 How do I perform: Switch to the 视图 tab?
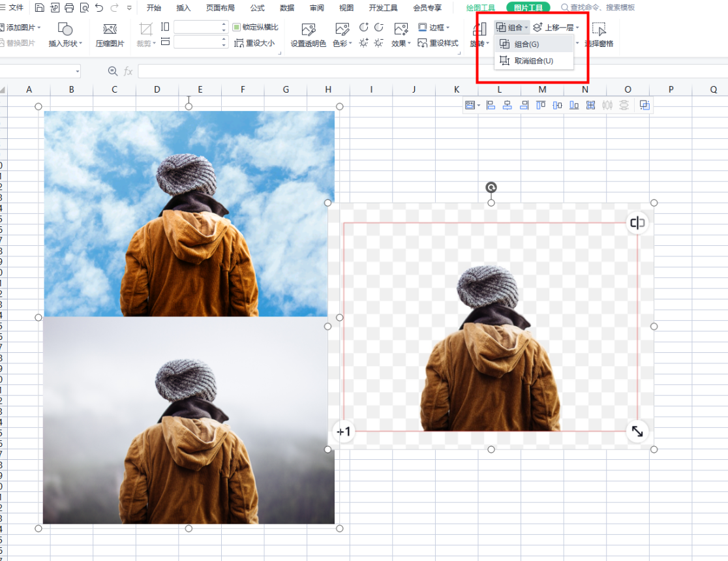(x=346, y=8)
